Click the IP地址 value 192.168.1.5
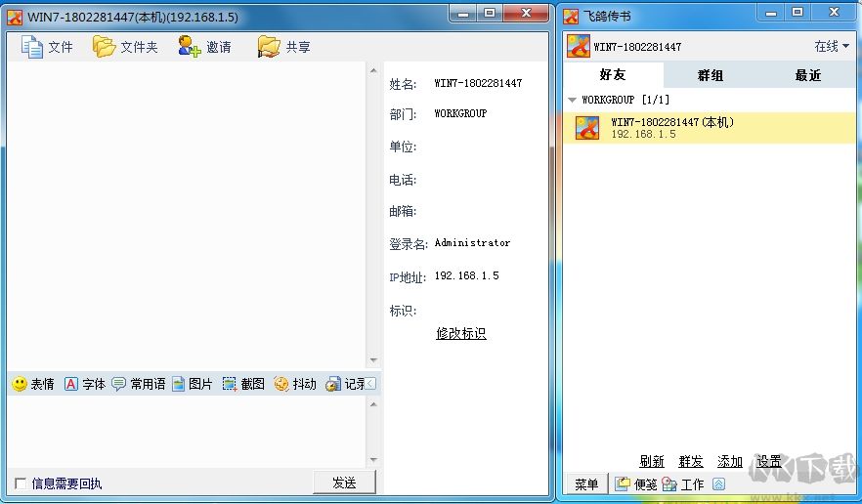The height and width of the screenshot is (504, 862). (467, 275)
